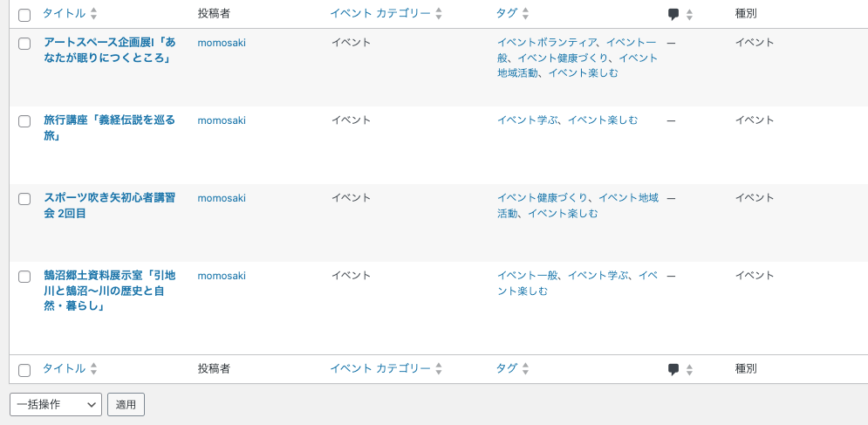Click the comments bubble icon in the header row
This screenshot has height=425, width=868.
[x=673, y=14]
